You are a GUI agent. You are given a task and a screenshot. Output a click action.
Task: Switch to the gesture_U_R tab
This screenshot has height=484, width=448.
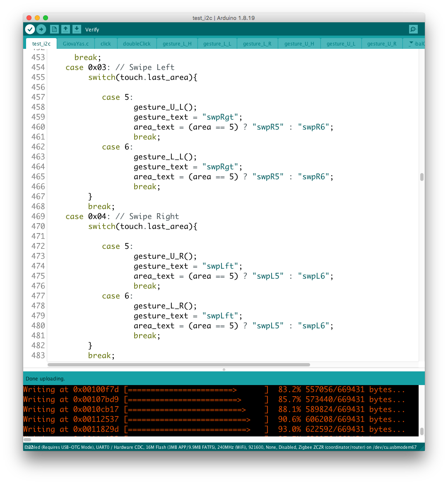click(381, 43)
